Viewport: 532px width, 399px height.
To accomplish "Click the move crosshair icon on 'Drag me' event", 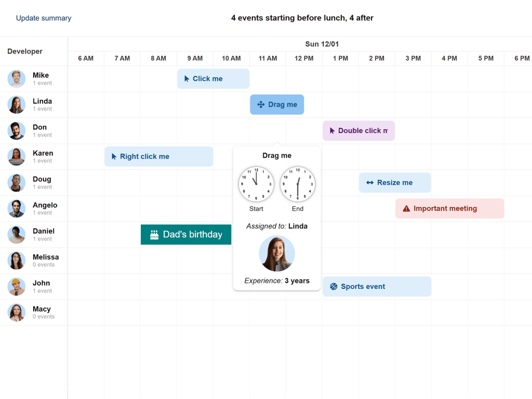I will point(262,104).
